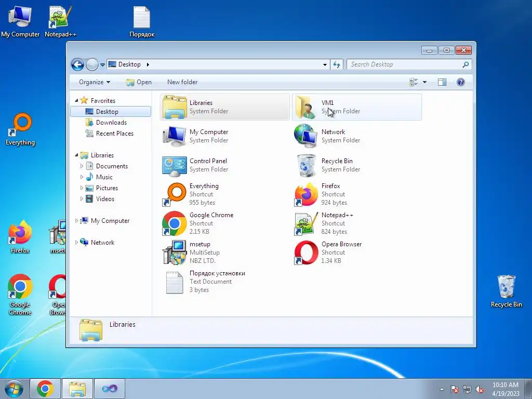Open the Organize menu

[95, 82]
